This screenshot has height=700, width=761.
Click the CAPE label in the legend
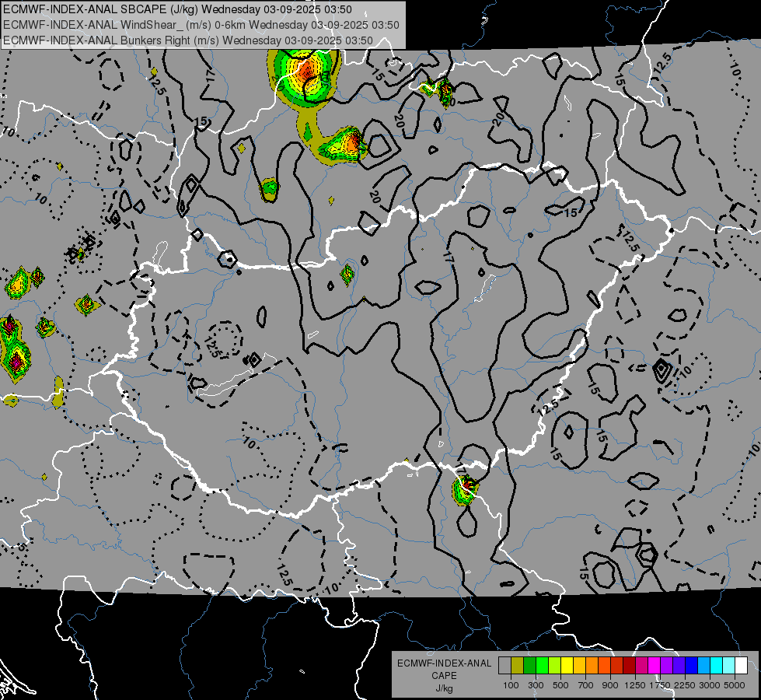pyautogui.click(x=445, y=676)
